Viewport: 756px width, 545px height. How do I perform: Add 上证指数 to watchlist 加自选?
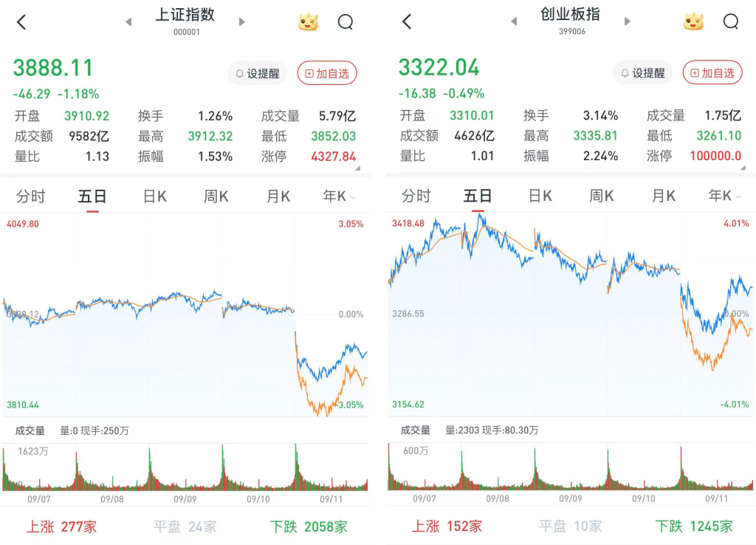327,73
